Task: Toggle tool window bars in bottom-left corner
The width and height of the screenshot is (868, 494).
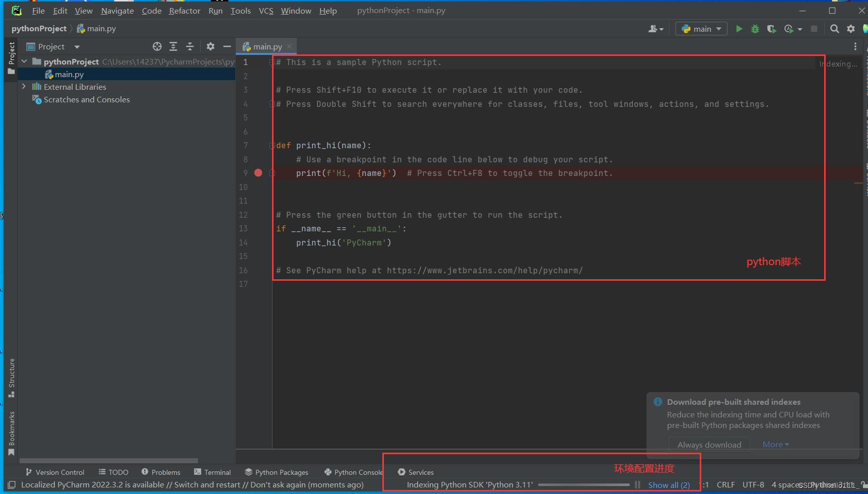Action: point(12,485)
